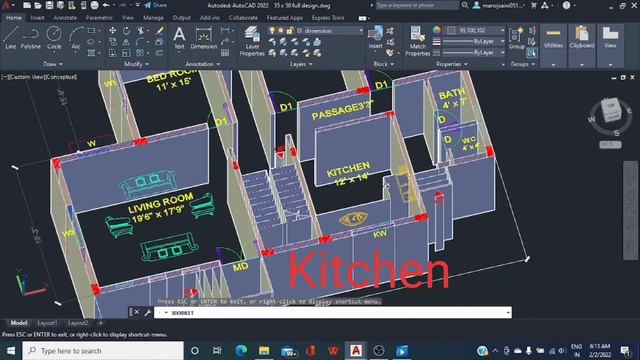Open the Dimension tool

[x=204, y=38]
